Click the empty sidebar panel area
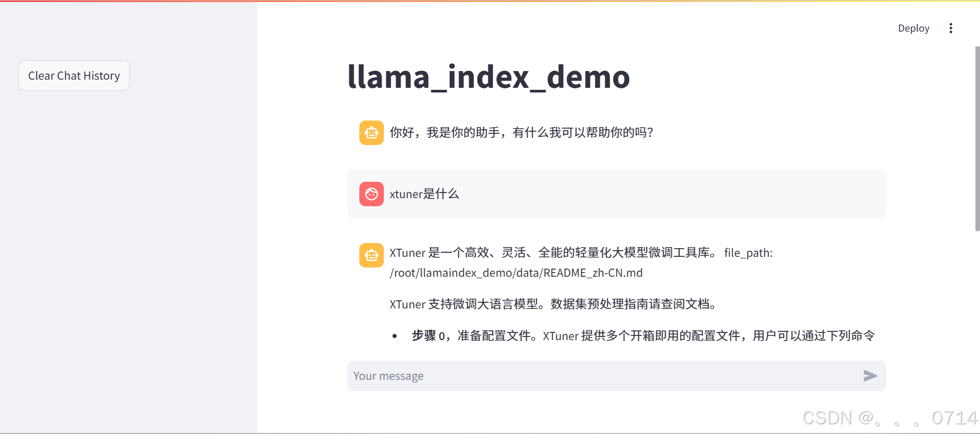Screen dimensions: 980x434 pyautogui.click(x=128, y=255)
